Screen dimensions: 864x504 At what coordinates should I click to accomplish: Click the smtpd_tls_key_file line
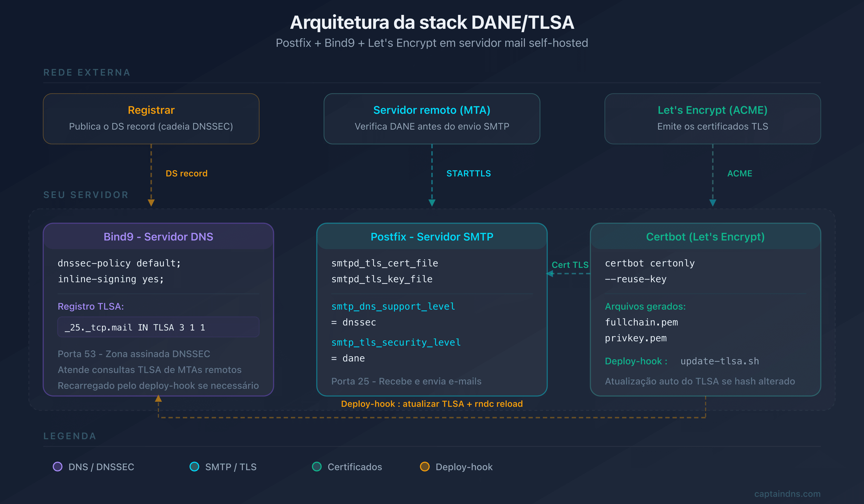point(382,279)
